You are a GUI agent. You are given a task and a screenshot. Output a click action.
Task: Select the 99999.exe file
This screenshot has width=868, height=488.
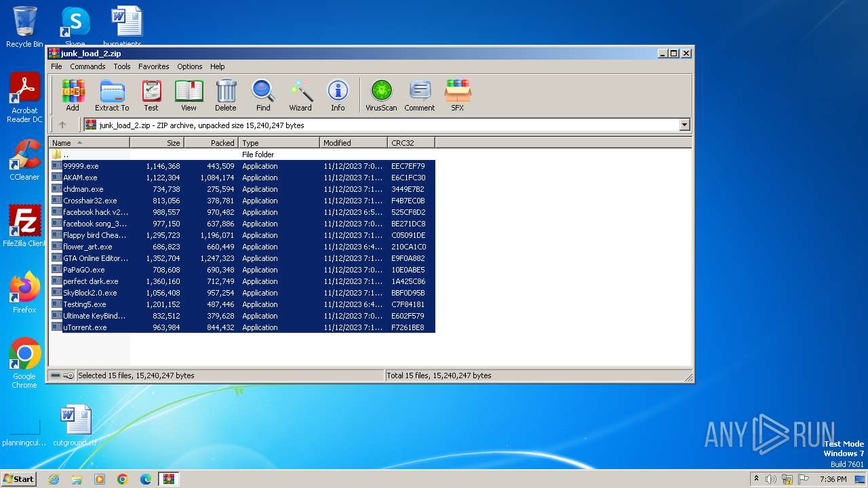[x=243, y=166]
